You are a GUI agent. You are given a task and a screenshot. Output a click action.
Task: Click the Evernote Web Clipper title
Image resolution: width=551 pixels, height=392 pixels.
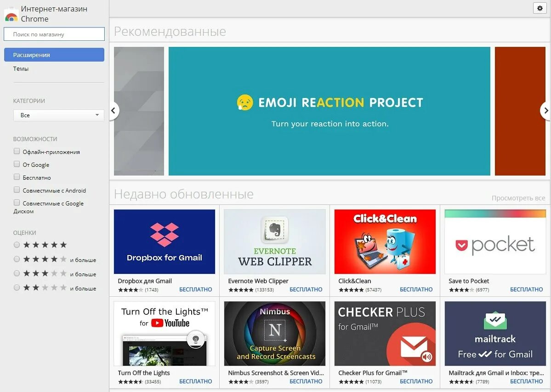pos(258,281)
